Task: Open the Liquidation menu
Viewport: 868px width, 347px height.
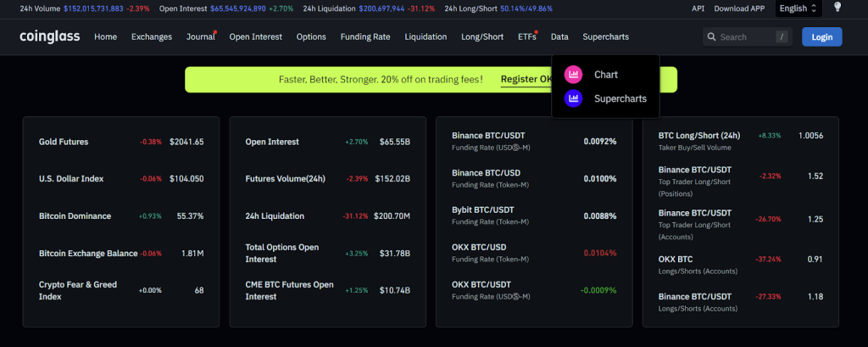Action: 426,36
